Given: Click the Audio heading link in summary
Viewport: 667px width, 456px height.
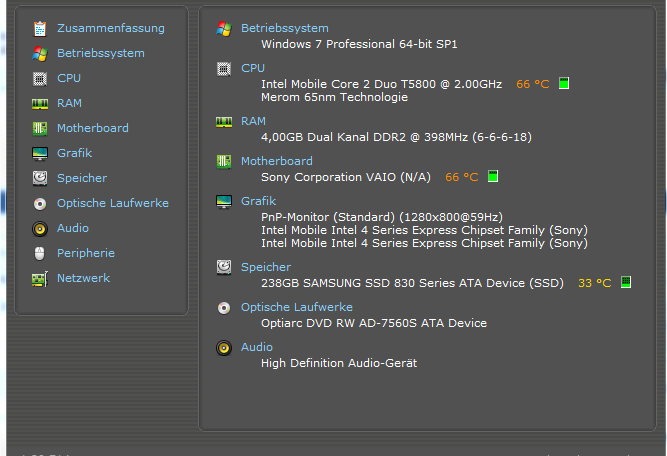Looking at the screenshot, I should [x=257, y=347].
